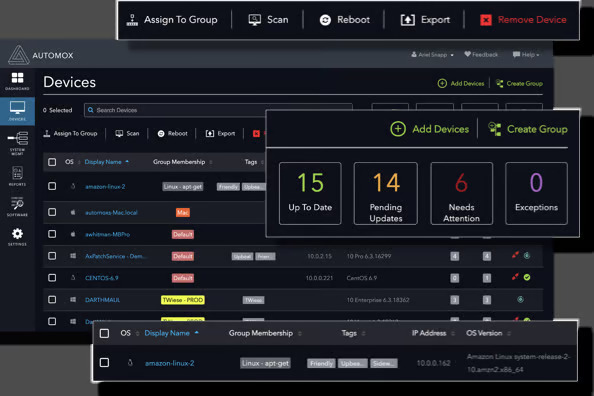Check the automox-Mac.local row checkbox
Image resolution: width=594 pixels, height=396 pixels.
pos(52,212)
